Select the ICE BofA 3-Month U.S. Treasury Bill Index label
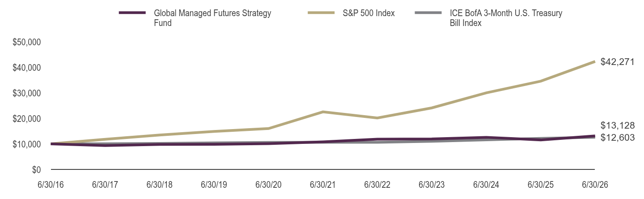 pos(506,18)
